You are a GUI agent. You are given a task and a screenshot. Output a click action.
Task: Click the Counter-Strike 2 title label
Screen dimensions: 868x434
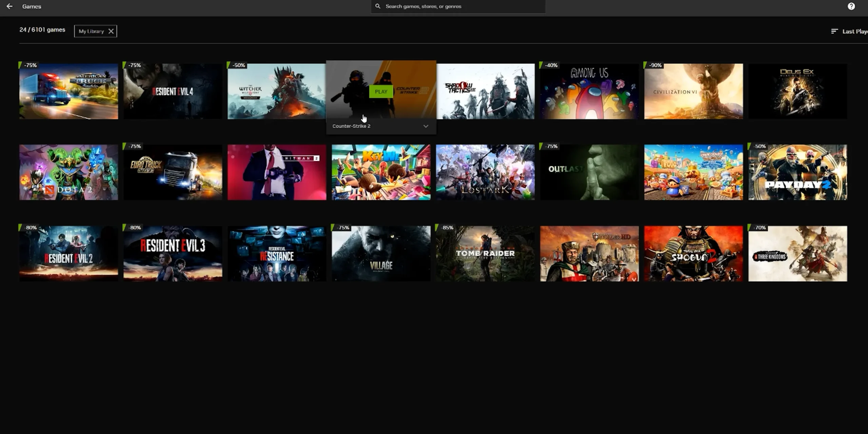(351, 126)
